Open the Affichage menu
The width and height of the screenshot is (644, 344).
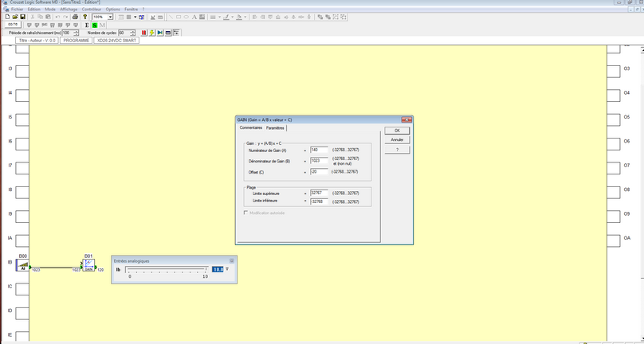[x=69, y=9]
